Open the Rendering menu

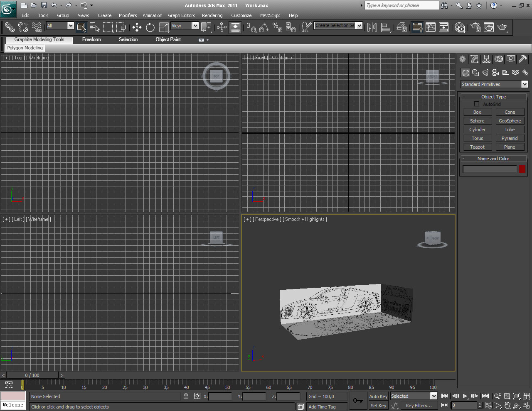[x=212, y=15]
